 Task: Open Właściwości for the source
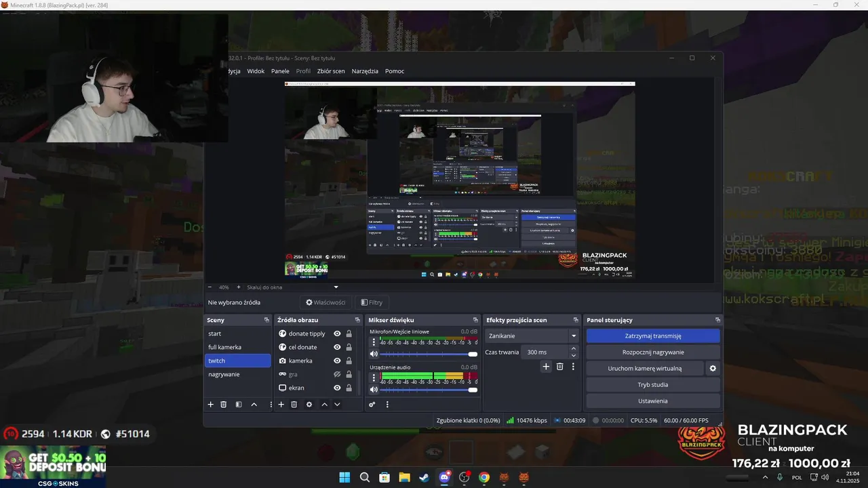pos(325,302)
